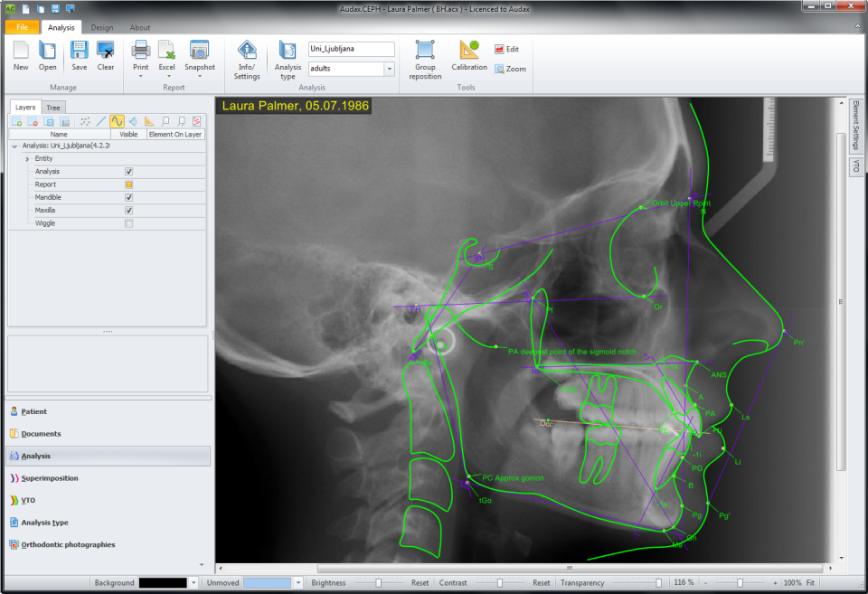Uncheck the Maxilla layer visibility
The height and width of the screenshot is (594, 868).
pyautogui.click(x=129, y=210)
